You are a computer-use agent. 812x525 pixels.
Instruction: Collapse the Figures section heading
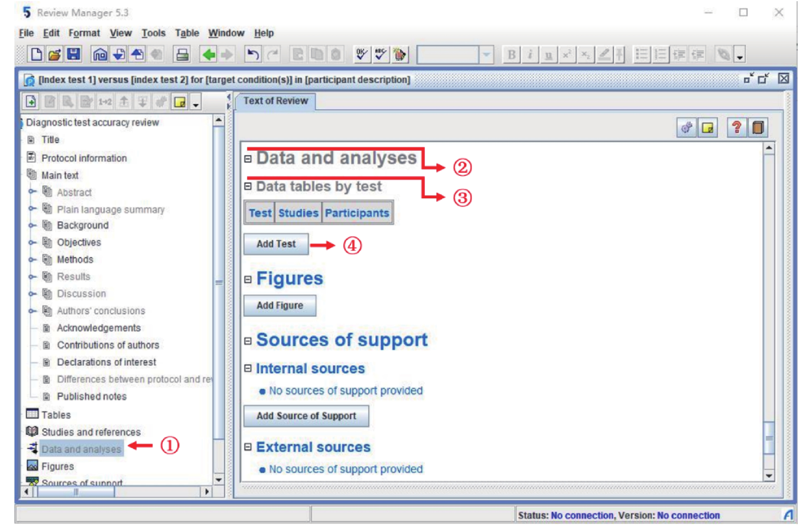coord(248,279)
